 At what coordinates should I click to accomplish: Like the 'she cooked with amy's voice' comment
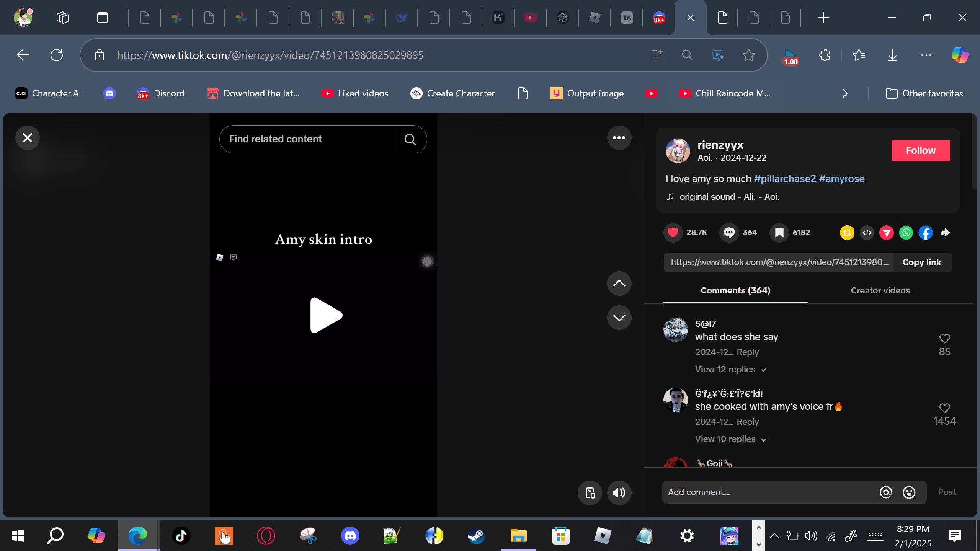944,408
